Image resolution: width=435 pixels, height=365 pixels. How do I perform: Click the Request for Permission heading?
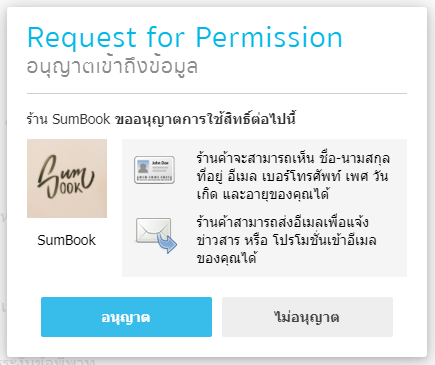[x=185, y=37]
